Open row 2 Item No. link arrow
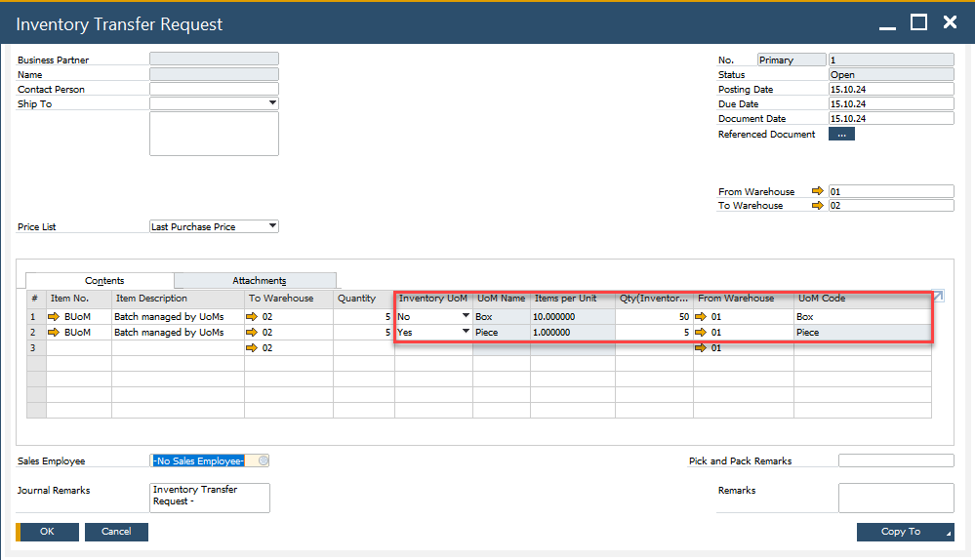 click(x=55, y=333)
